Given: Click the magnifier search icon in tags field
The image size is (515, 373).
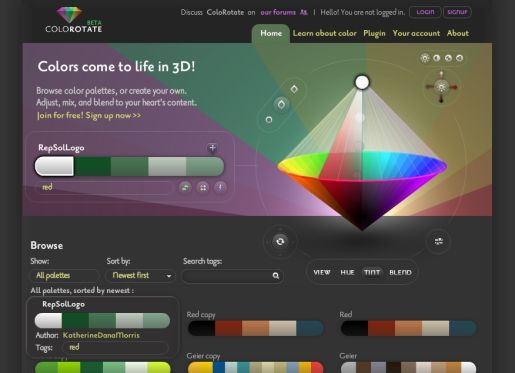Looking at the screenshot, I should point(276,276).
